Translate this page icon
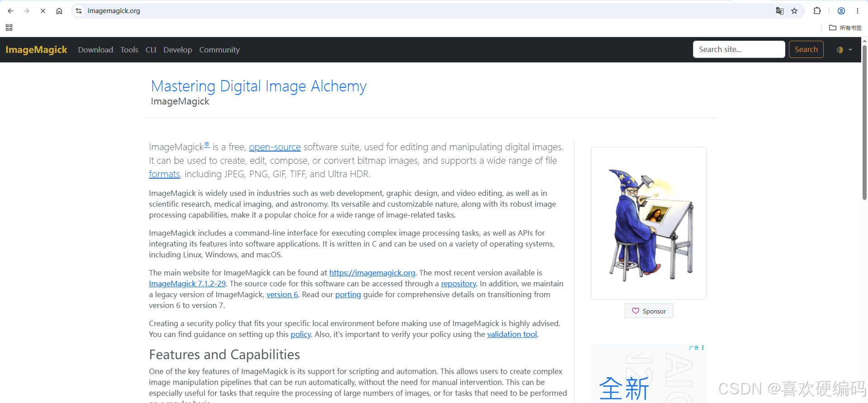868x403 pixels. coord(780,11)
